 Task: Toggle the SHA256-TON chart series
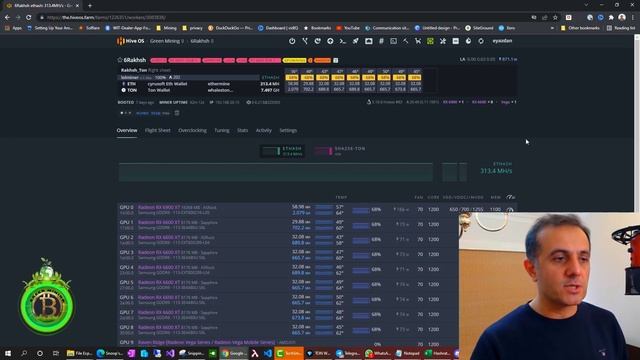click(340, 151)
